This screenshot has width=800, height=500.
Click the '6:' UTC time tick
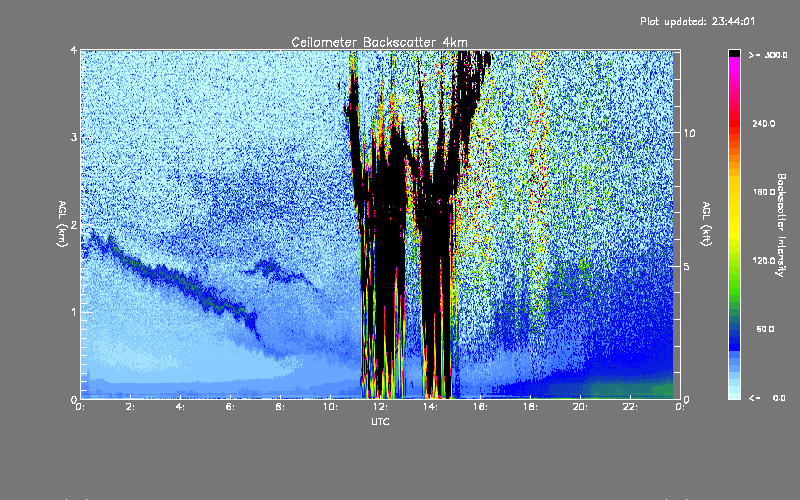(230, 407)
